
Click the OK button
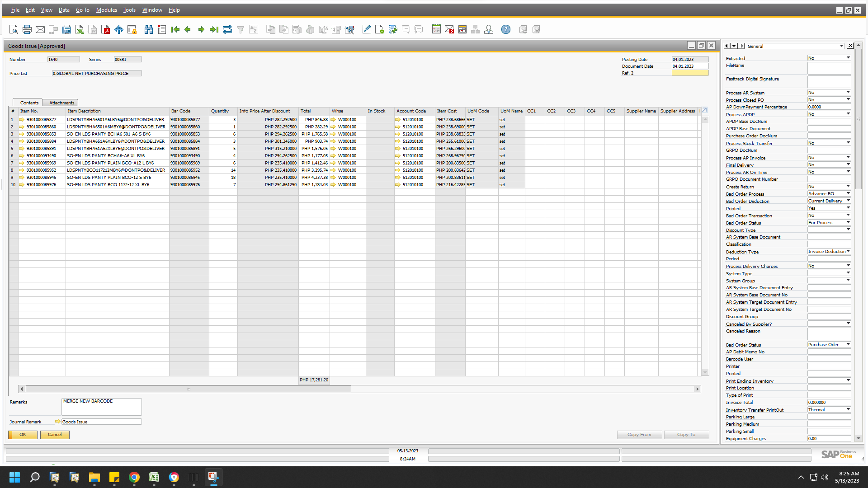pyautogui.click(x=23, y=435)
